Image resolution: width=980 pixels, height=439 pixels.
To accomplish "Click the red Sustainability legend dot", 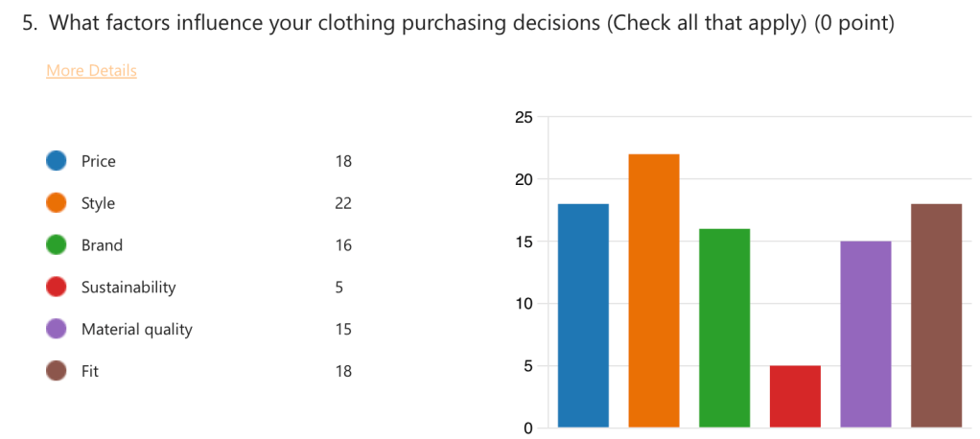I will (57, 288).
